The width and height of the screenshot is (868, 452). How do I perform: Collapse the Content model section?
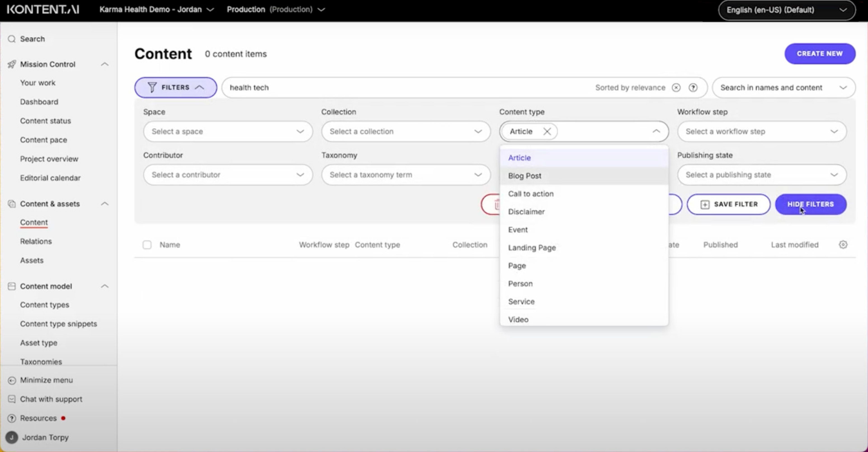[105, 286]
